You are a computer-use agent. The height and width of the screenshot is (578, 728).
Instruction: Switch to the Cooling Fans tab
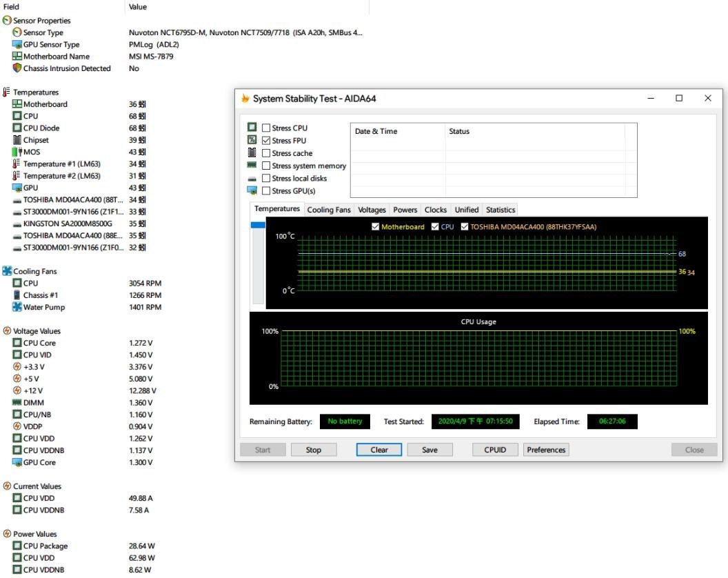[329, 210]
